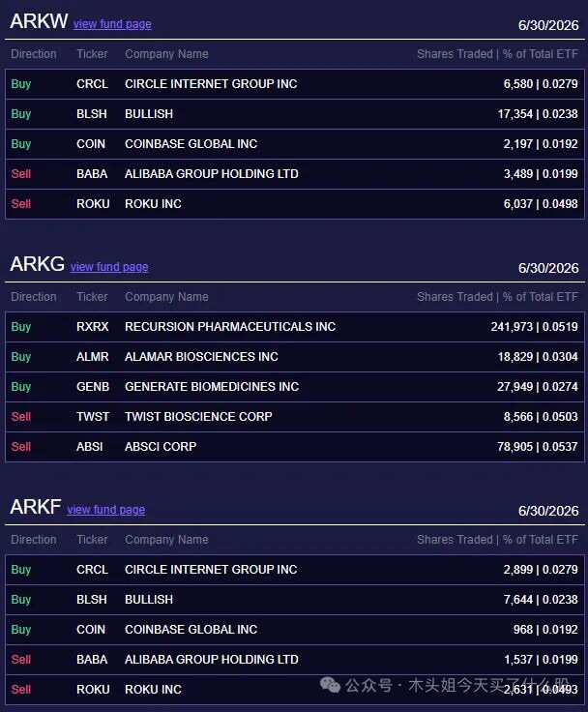The image size is (588, 712).
Task: Click the Direction column header in ARKW table
Action: click(x=34, y=54)
